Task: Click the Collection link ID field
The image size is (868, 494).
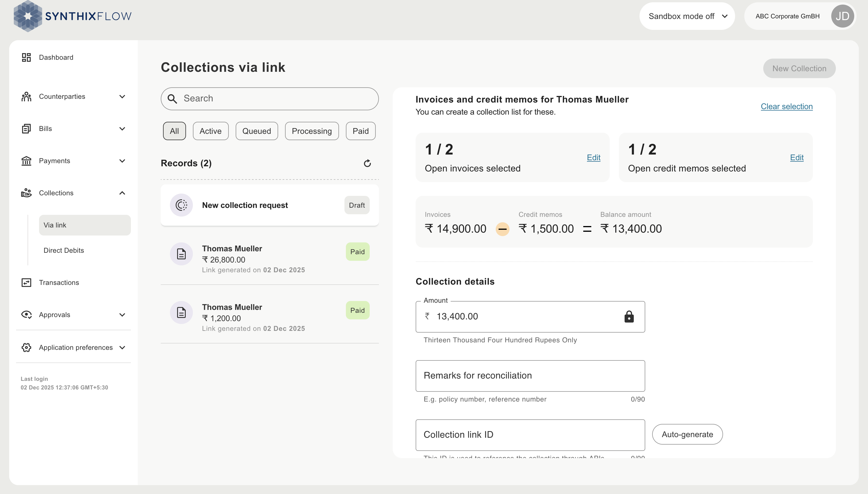Action: point(530,435)
